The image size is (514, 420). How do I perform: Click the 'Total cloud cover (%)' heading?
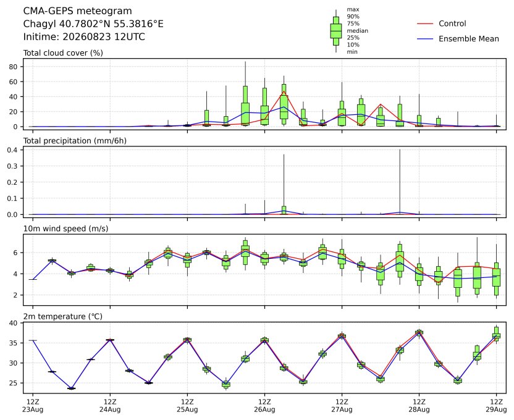tap(63, 53)
